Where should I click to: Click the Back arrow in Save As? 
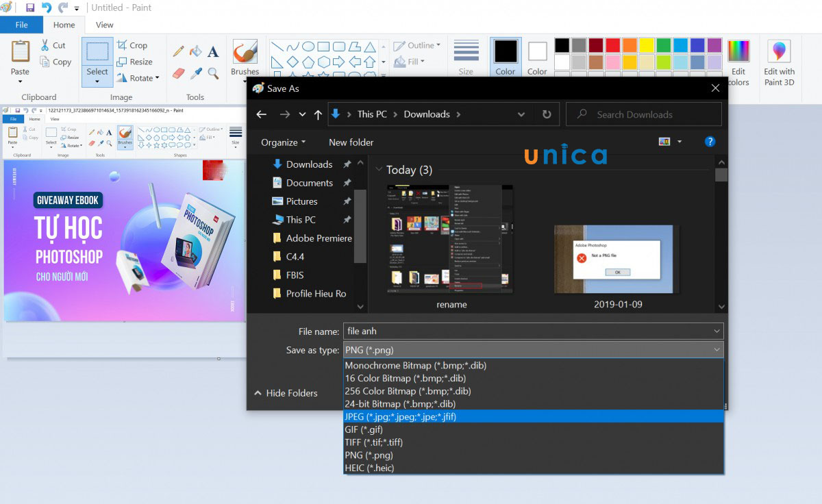pos(261,114)
